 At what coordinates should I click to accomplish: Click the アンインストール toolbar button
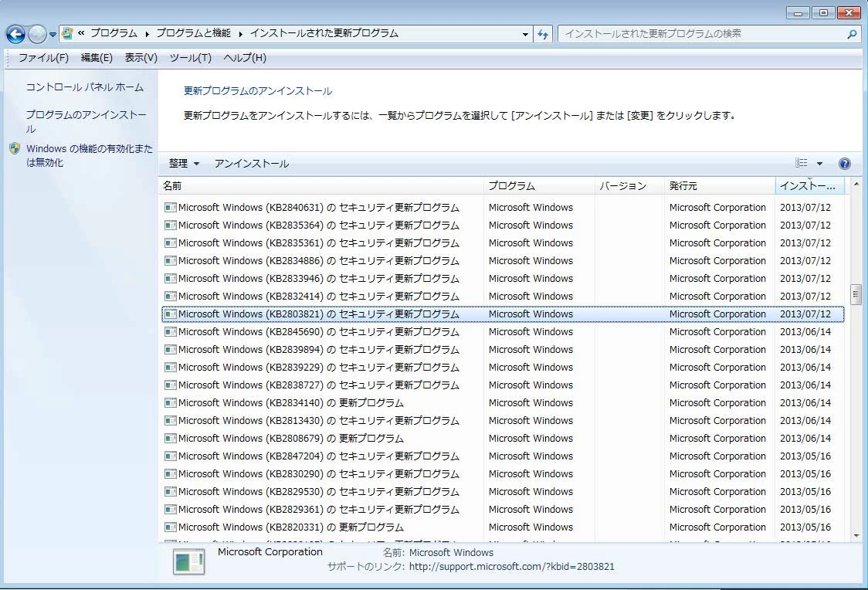251,163
